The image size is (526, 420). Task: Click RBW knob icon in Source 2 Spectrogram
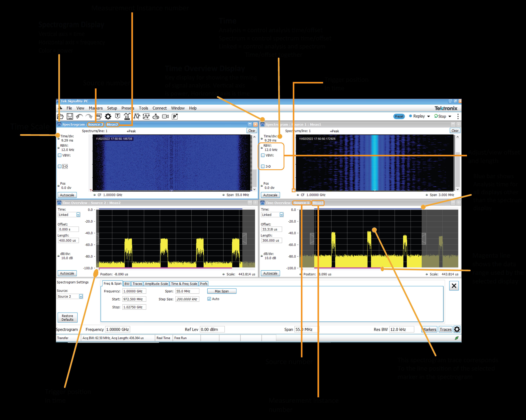(x=59, y=148)
